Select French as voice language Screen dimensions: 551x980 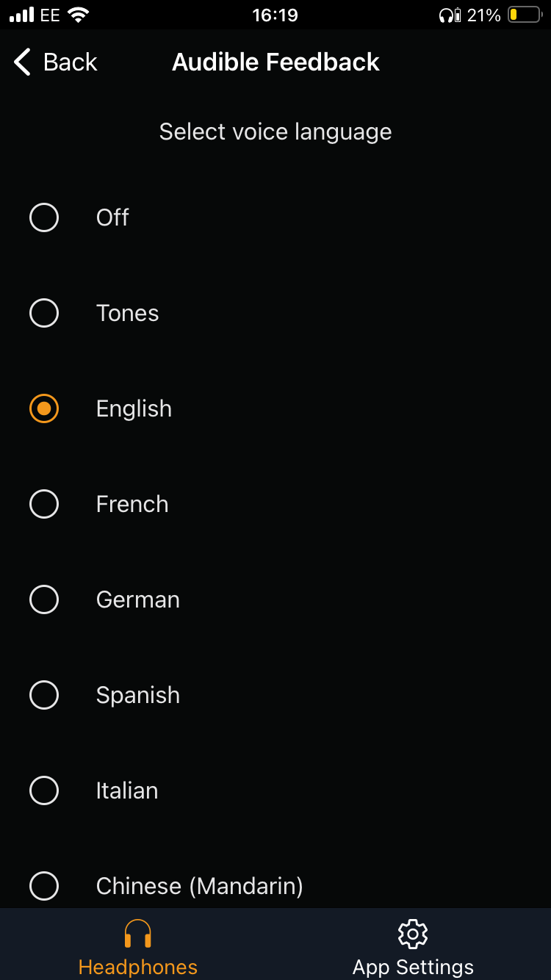pos(44,504)
